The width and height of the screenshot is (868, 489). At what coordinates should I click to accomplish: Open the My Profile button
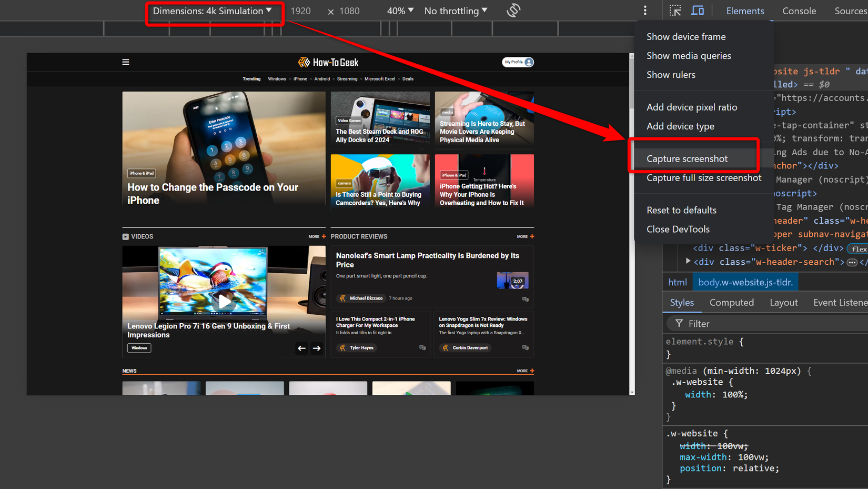pyautogui.click(x=517, y=62)
